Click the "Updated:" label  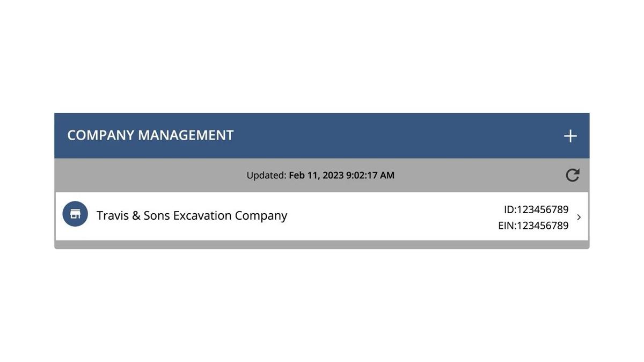coord(266,175)
